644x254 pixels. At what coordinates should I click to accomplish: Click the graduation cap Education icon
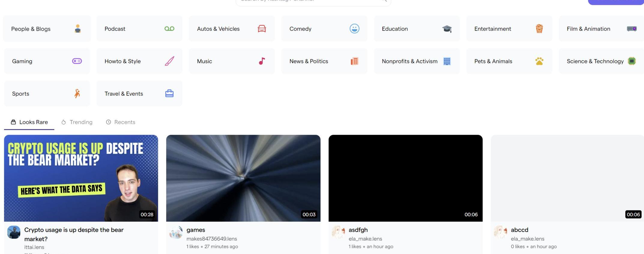coord(447,29)
